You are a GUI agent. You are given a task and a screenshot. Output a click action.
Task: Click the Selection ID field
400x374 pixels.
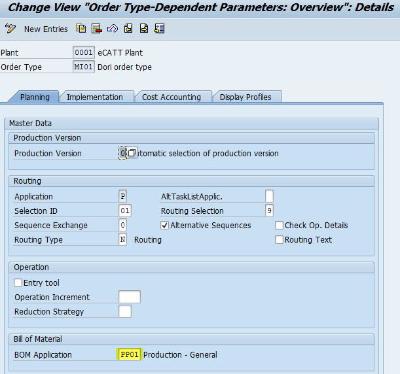click(125, 211)
